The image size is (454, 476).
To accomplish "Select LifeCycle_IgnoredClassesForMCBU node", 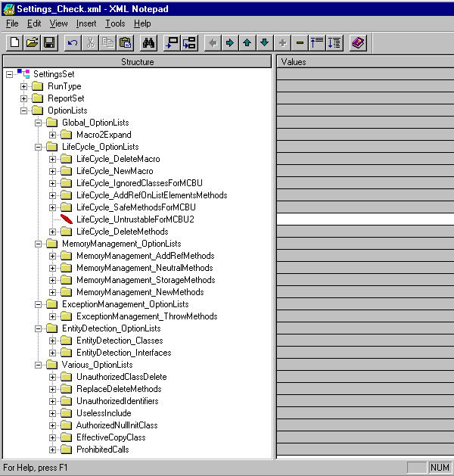I will click(139, 183).
